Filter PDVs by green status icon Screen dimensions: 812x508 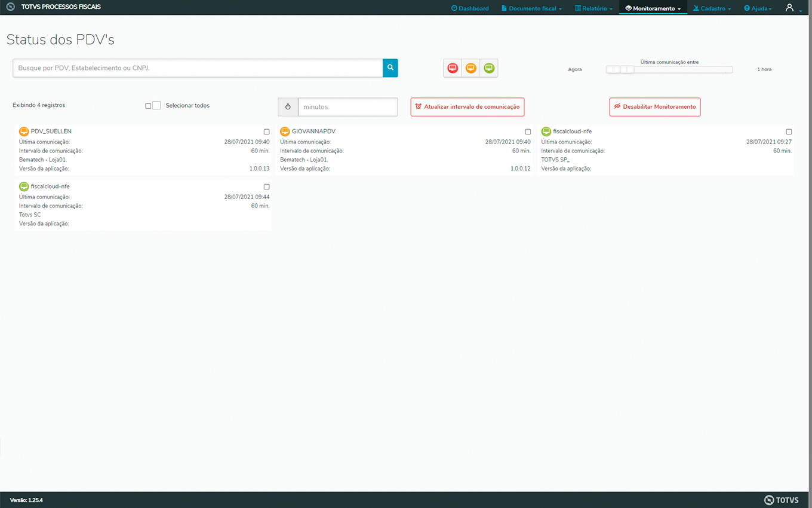coord(489,68)
